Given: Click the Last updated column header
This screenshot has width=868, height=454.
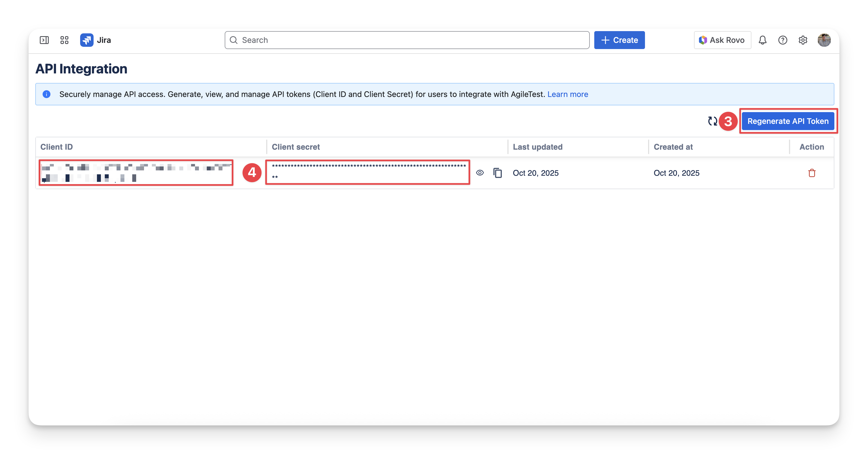Looking at the screenshot, I should [537, 147].
